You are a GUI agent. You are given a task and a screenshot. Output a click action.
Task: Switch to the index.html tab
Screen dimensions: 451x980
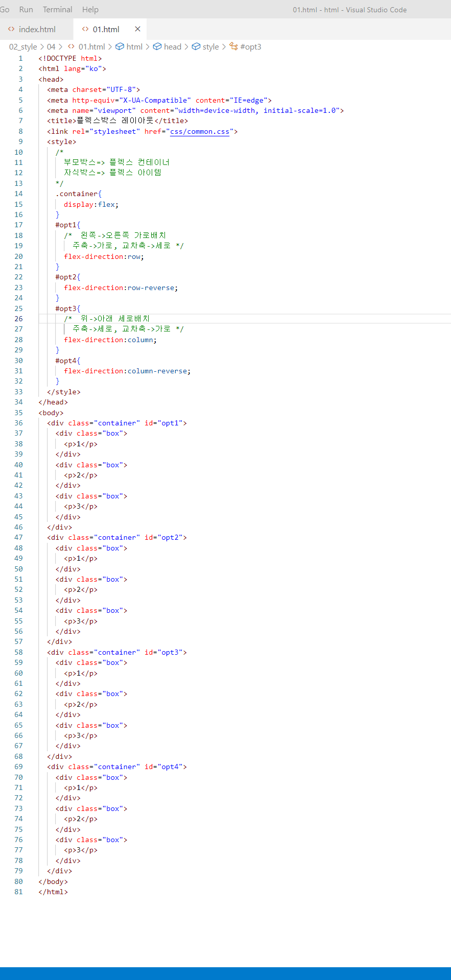37,29
